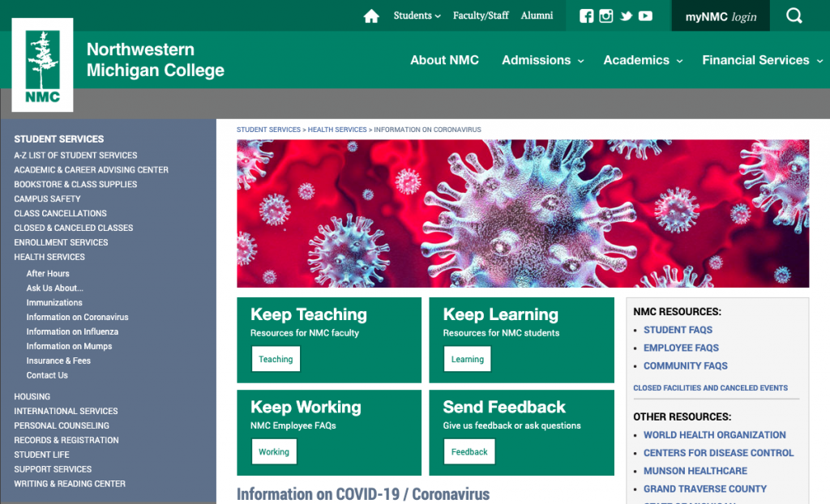830x504 pixels.
Task: Click the Learning button
Action: pos(468,359)
